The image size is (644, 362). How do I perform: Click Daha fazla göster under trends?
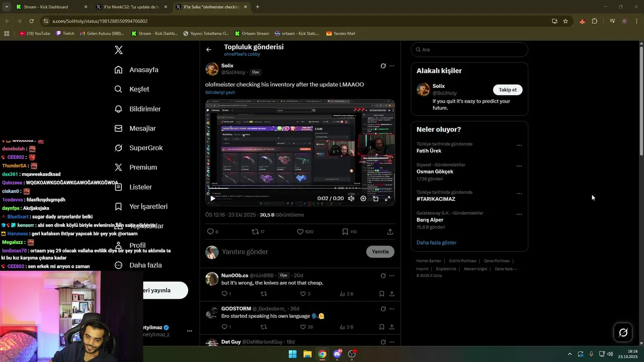[x=436, y=243]
